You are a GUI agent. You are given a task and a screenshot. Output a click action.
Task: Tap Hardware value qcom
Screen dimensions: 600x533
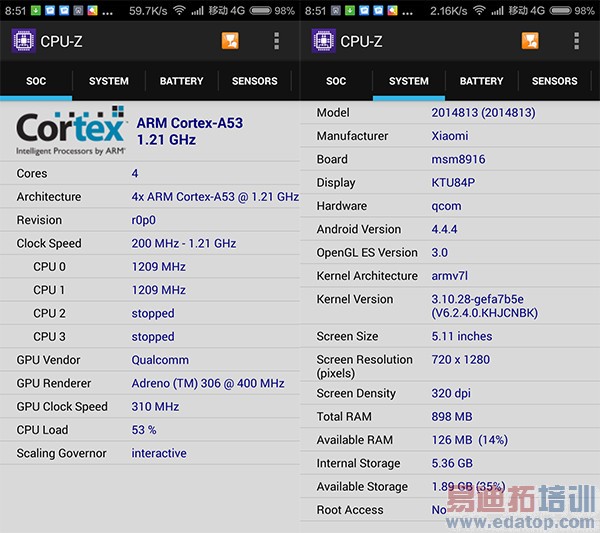[446, 206]
